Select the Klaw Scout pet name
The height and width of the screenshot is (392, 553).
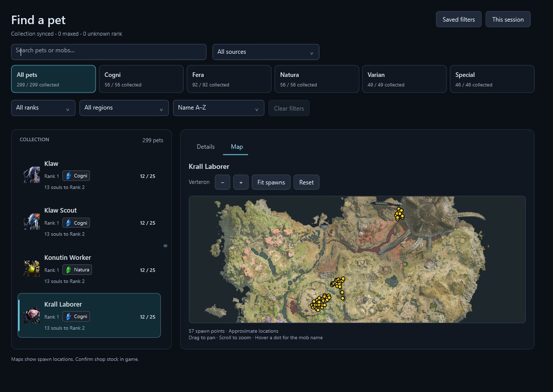[60, 211]
